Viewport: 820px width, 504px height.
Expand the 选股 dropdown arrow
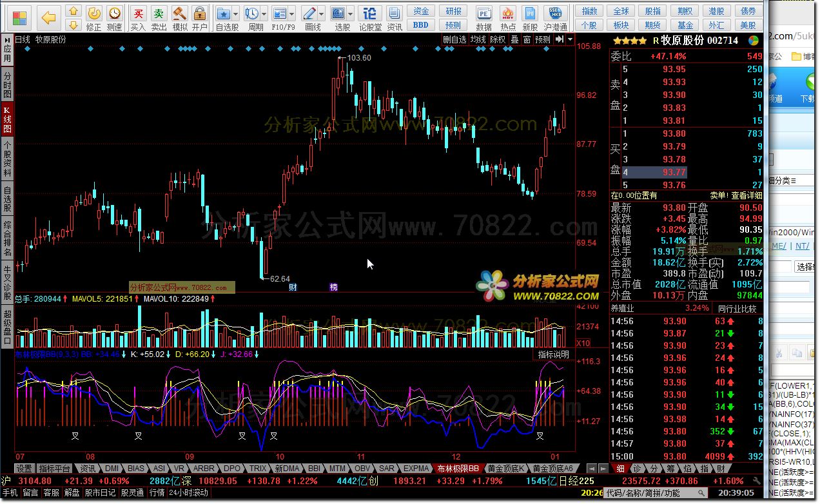[x=352, y=14]
